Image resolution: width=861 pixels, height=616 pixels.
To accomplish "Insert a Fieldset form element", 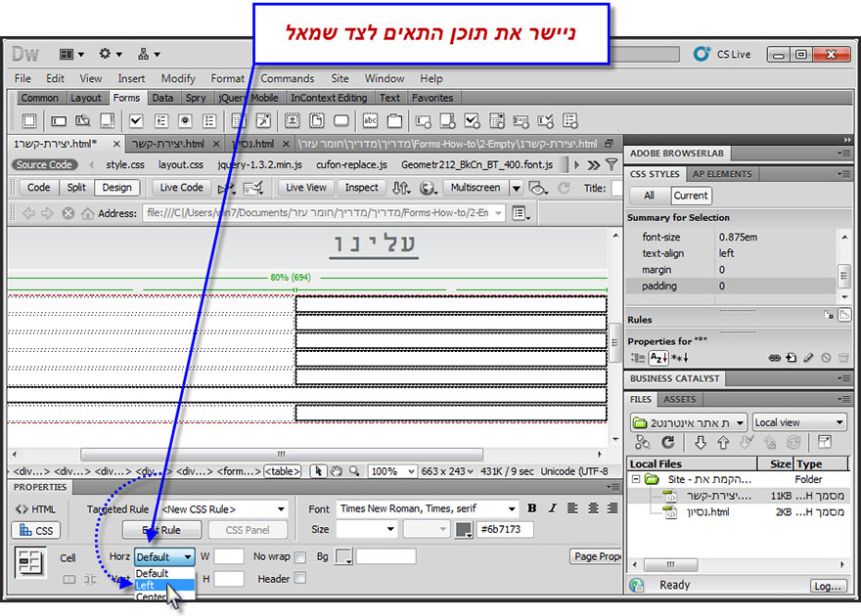I will 394,120.
